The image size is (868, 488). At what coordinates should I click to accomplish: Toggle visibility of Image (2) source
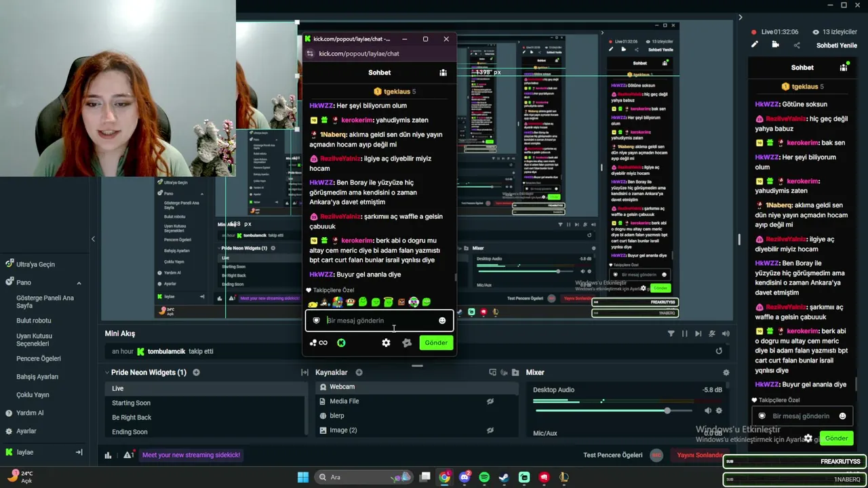point(490,430)
